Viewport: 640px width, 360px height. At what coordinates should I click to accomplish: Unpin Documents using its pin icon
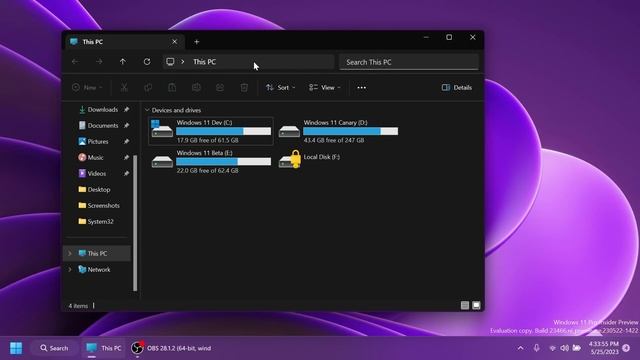click(127, 125)
